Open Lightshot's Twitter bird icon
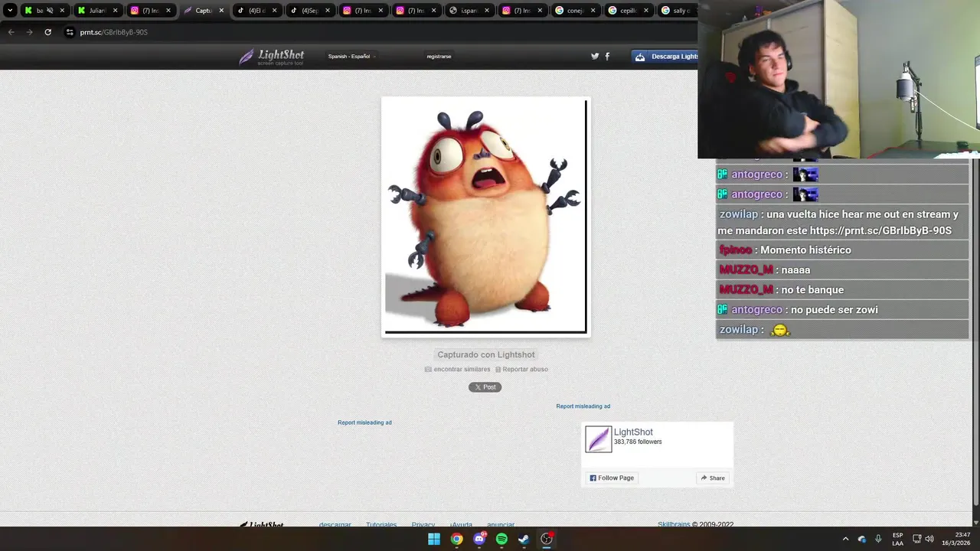This screenshot has height=551, width=980. 595,57
